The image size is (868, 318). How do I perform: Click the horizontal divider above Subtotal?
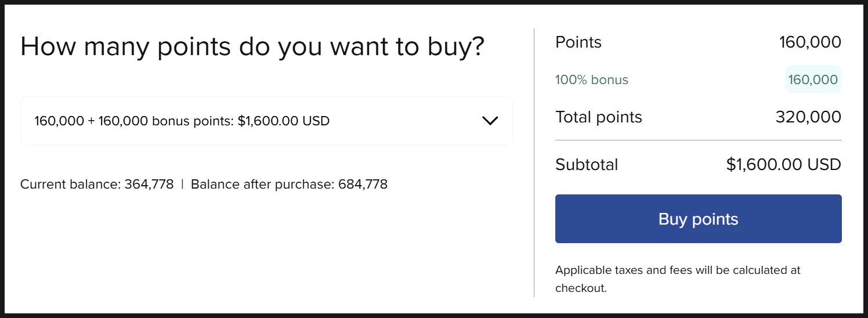pos(698,140)
